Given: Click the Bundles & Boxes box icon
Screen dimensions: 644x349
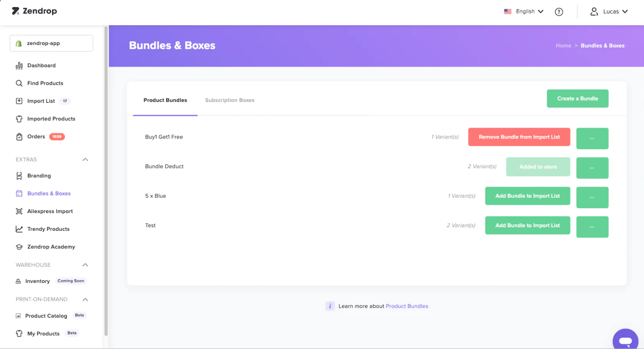Looking at the screenshot, I should click(x=19, y=193).
